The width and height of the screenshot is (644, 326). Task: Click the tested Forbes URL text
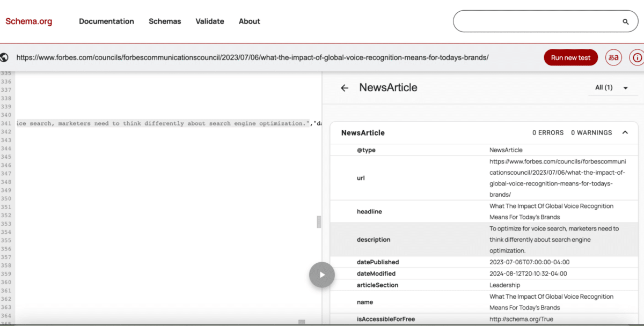[x=252, y=57]
